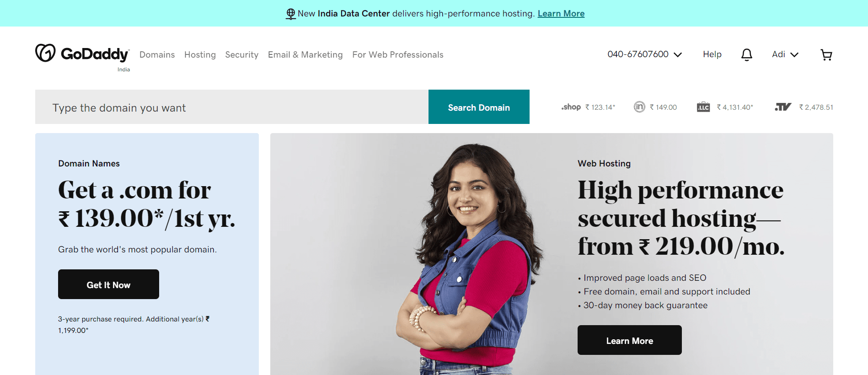868x375 pixels.
Task: Click the globe icon in the banner
Action: (290, 14)
